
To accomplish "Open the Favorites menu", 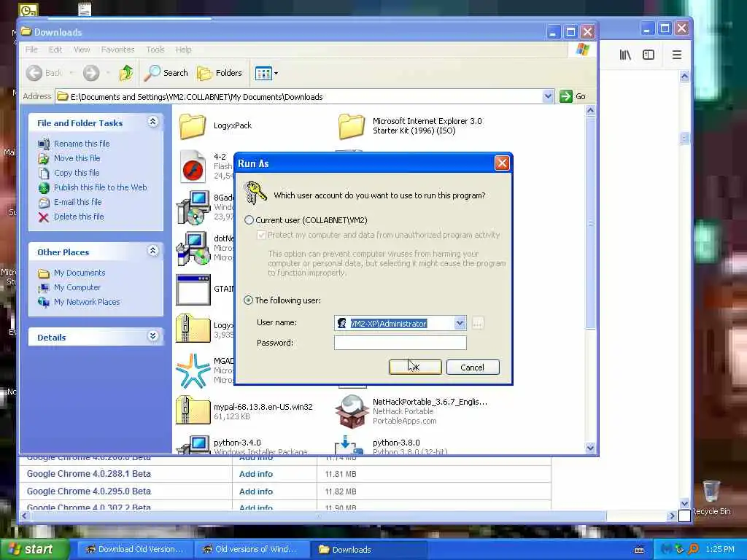I will coord(117,50).
